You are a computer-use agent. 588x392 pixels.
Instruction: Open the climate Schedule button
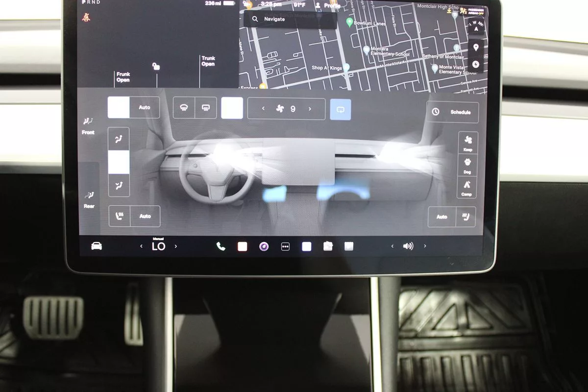click(452, 112)
